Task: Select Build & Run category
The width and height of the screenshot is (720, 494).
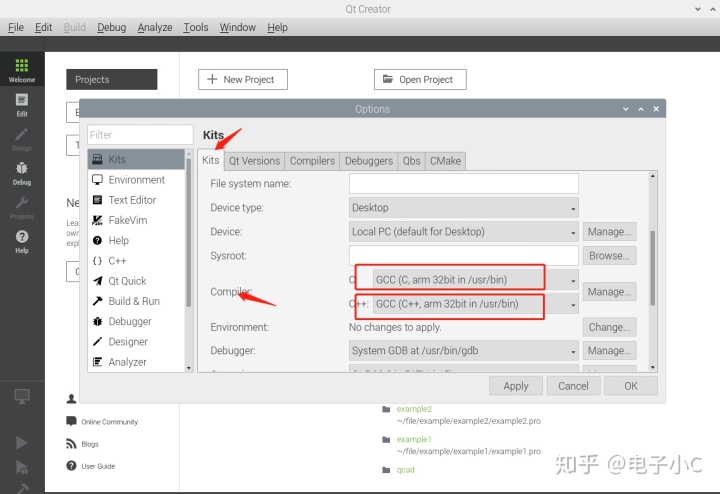Action: (136, 301)
